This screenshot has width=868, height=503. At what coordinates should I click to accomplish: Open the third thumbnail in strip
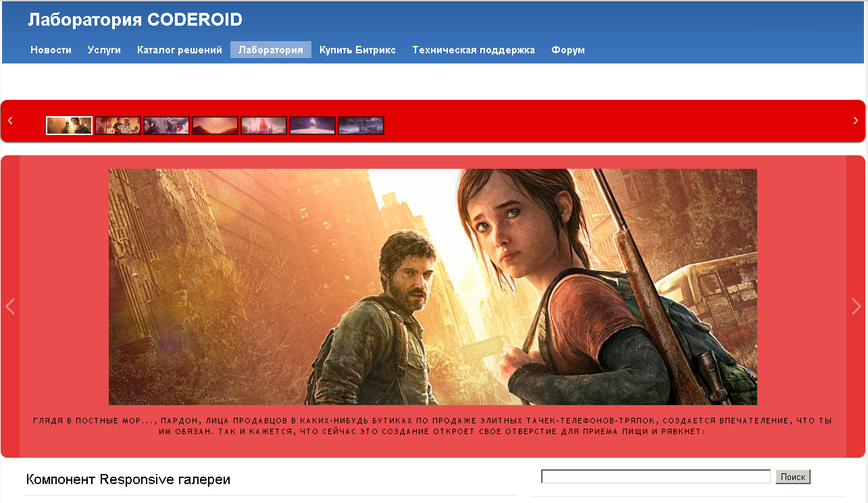166,126
